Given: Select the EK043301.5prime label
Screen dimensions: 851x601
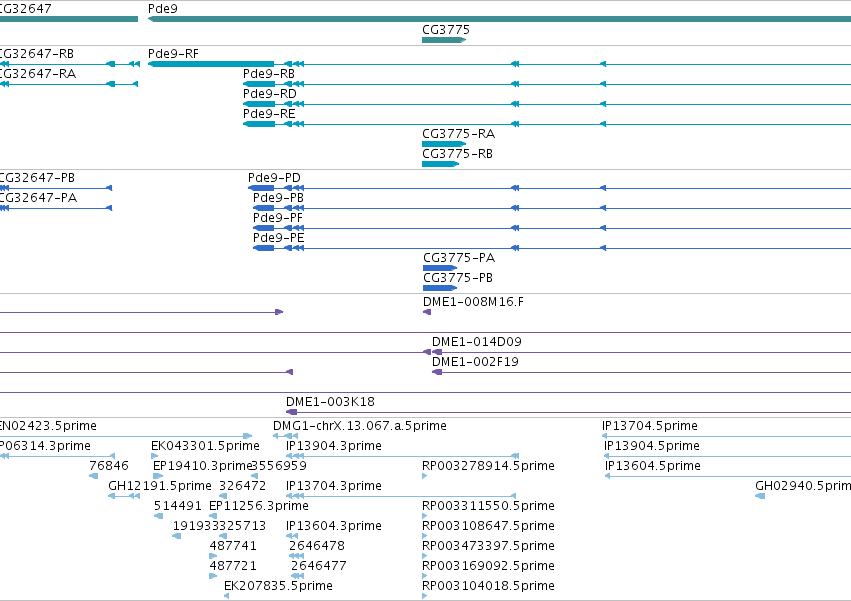Looking at the screenshot, I should 205,446.
